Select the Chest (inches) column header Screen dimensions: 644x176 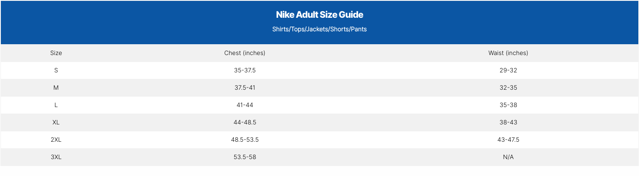click(245, 53)
